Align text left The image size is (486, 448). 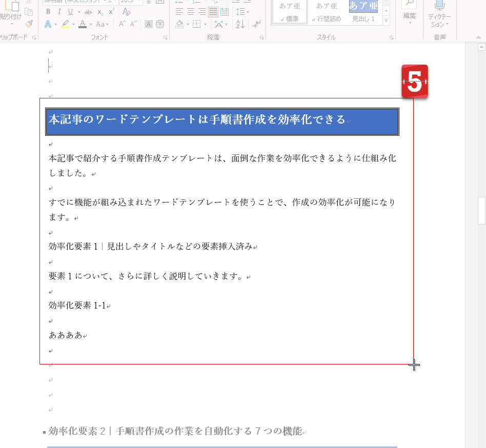pyautogui.click(x=179, y=12)
